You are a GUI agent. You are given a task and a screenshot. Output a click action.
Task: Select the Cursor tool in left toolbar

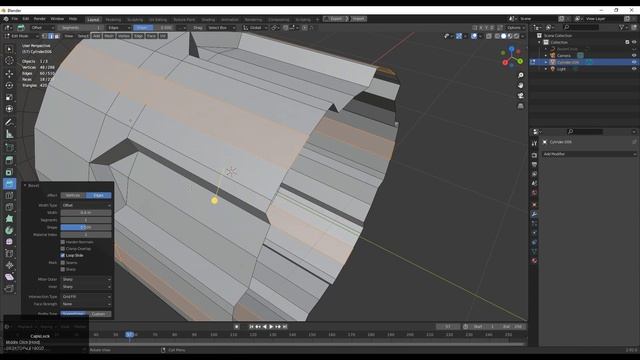pos(9,60)
